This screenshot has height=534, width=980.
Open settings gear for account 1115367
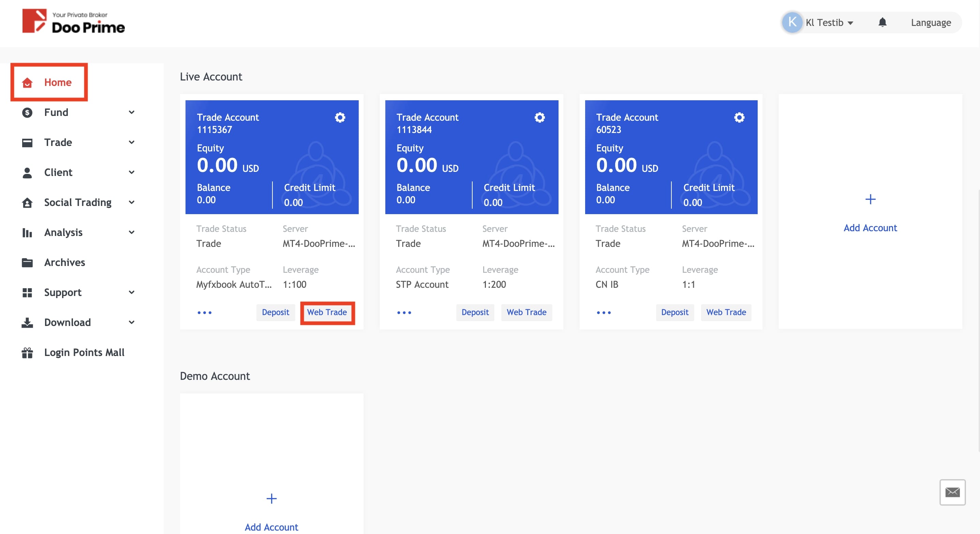(x=340, y=118)
